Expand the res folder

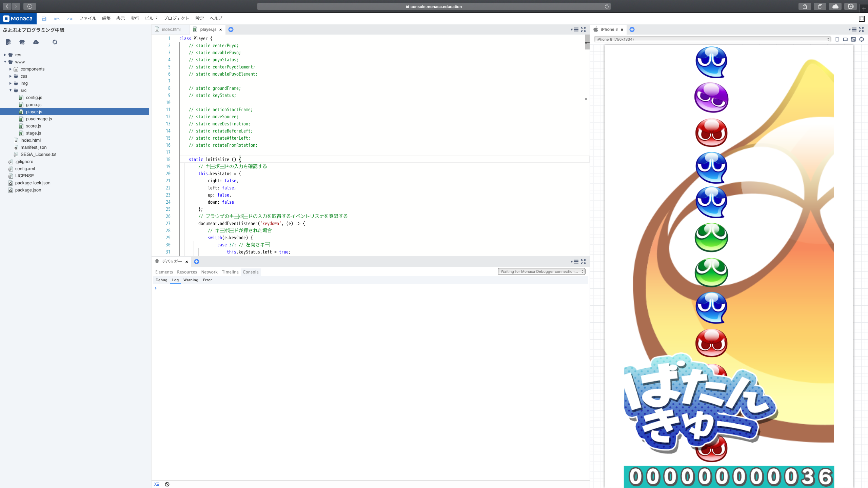5,55
